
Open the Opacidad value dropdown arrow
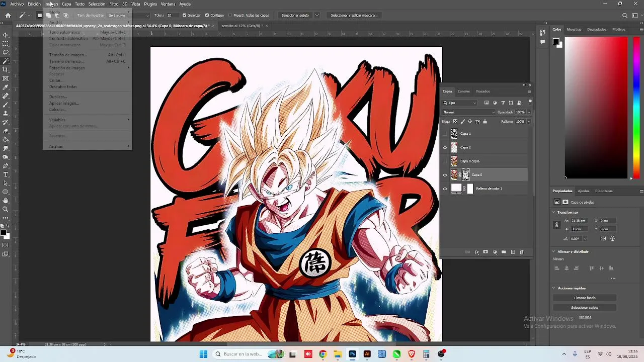pyautogui.click(x=528, y=112)
